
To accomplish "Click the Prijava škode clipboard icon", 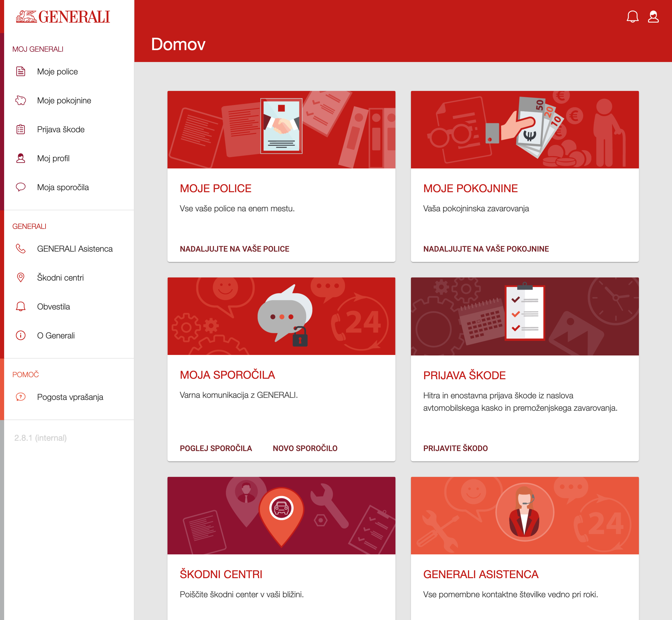I will coord(21,129).
